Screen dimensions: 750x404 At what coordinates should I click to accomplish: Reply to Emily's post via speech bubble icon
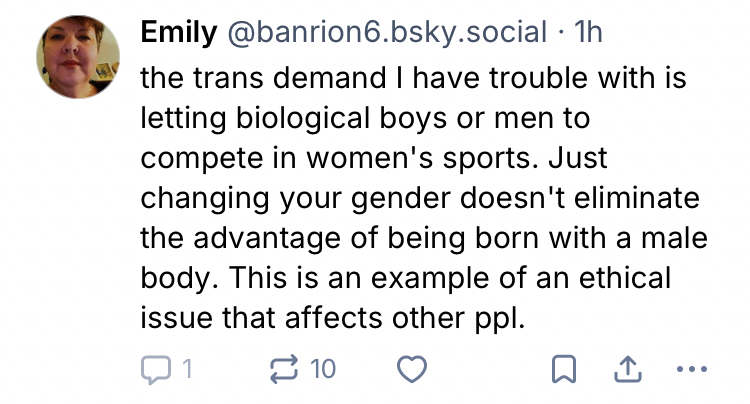pos(154,369)
